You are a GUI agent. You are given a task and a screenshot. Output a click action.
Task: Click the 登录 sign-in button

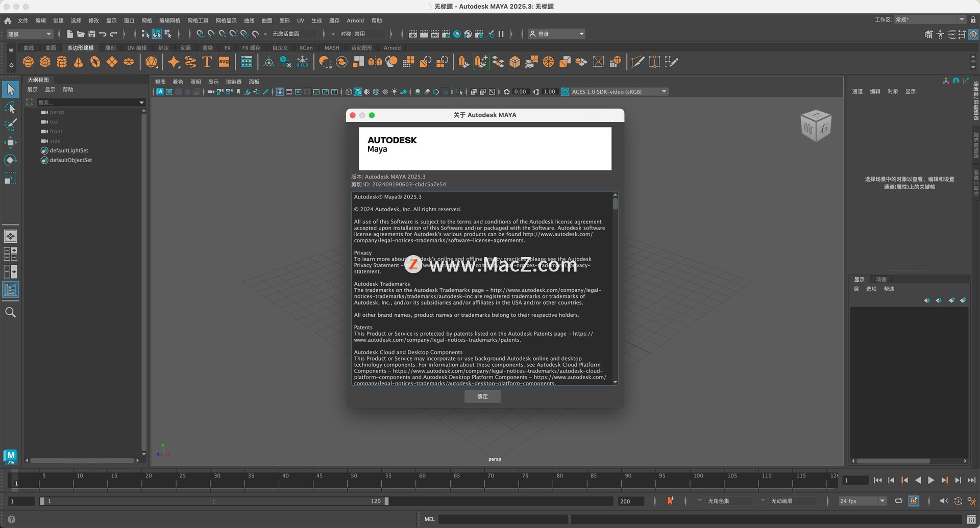[x=556, y=34]
